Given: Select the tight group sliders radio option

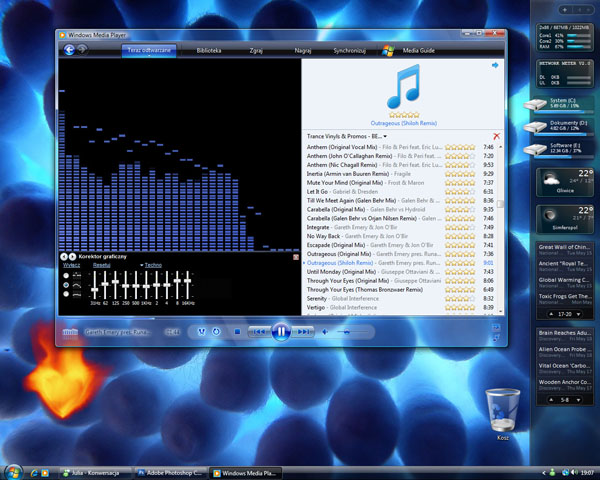Looking at the screenshot, I should pyautogui.click(x=66, y=294).
